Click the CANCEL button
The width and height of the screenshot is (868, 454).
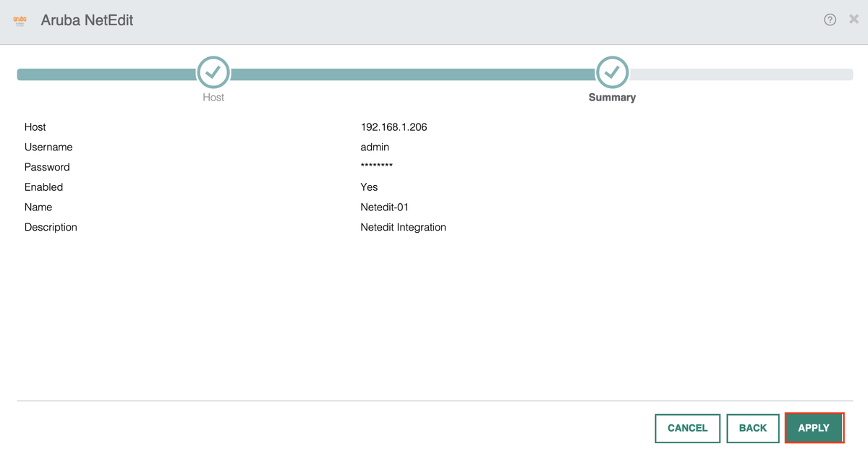click(687, 428)
